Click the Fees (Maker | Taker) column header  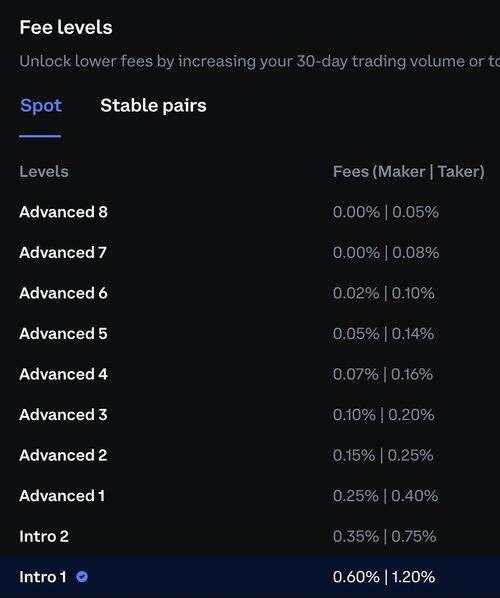(408, 172)
